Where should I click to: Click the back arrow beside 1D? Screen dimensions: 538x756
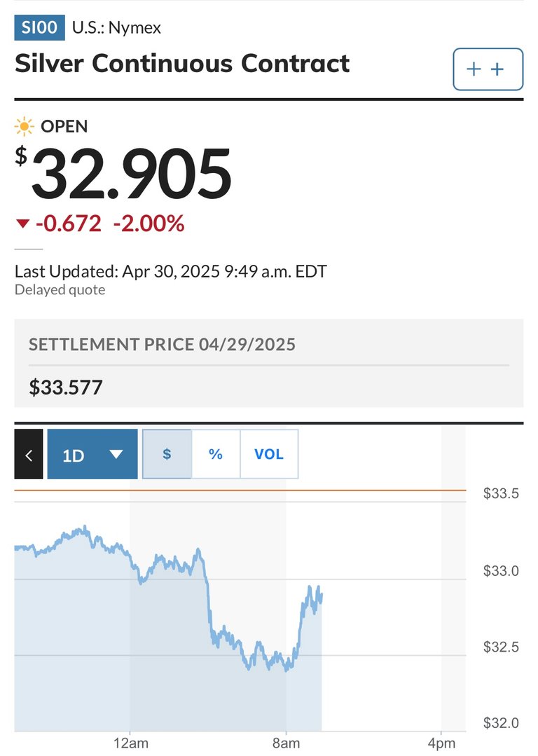point(29,454)
